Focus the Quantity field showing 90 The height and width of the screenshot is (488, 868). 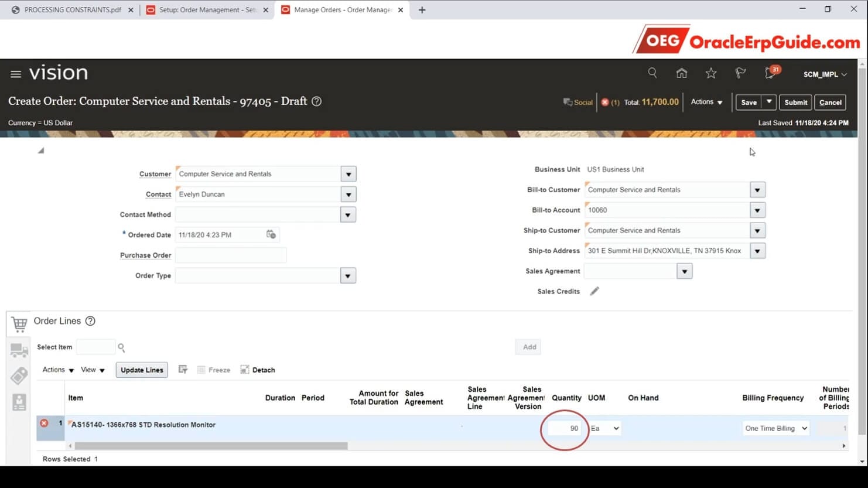pos(564,428)
